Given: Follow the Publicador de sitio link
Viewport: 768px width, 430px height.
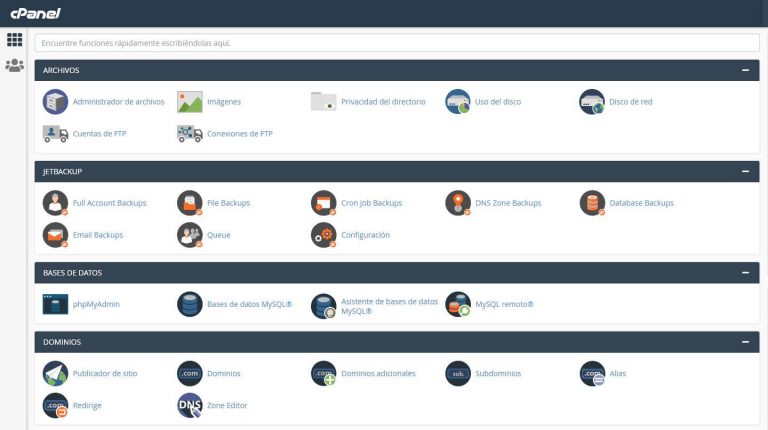Looking at the screenshot, I should 105,374.
